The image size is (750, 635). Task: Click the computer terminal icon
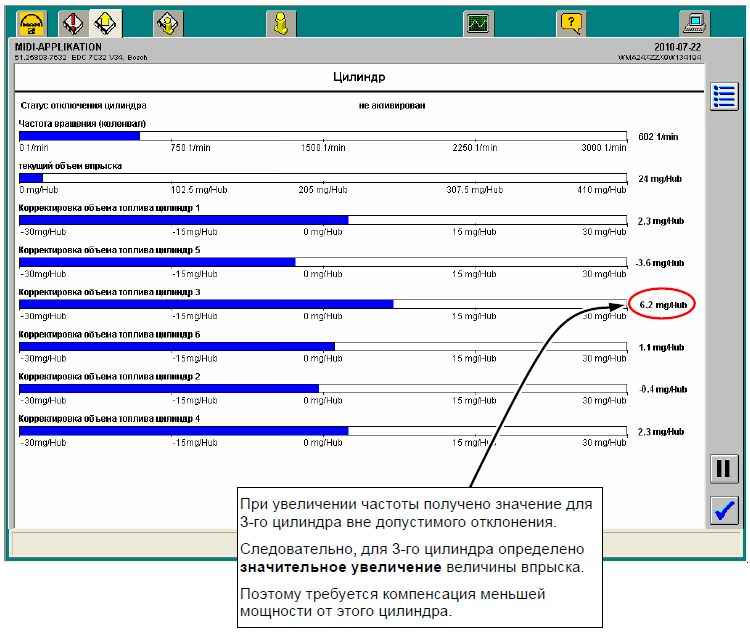coord(693,23)
